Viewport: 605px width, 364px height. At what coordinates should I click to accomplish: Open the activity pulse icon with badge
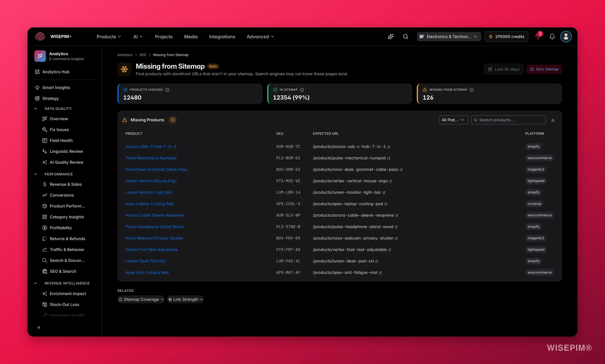pos(538,36)
